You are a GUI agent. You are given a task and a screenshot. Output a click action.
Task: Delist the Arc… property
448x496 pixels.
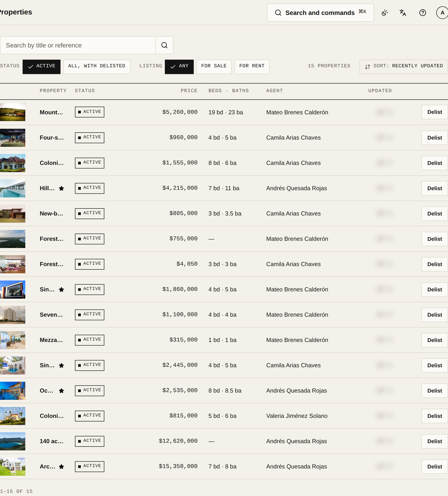point(434,467)
